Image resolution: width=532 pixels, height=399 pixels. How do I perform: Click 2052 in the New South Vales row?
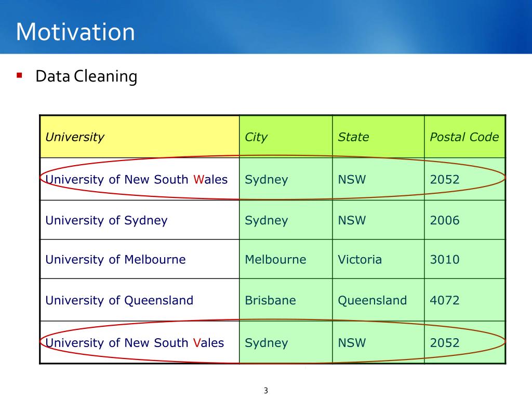(464, 342)
